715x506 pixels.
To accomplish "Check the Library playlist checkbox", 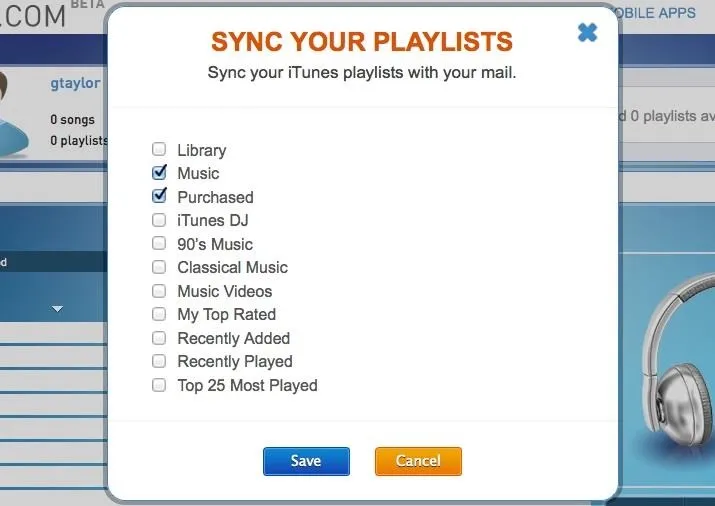I will tap(159, 149).
